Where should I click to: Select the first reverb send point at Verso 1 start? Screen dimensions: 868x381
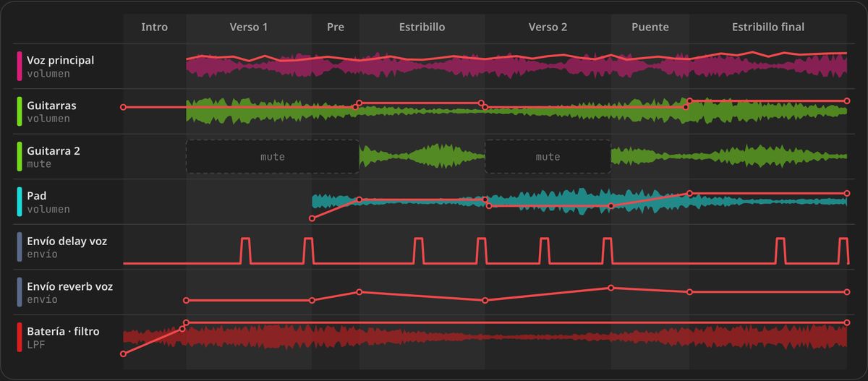[x=186, y=300]
